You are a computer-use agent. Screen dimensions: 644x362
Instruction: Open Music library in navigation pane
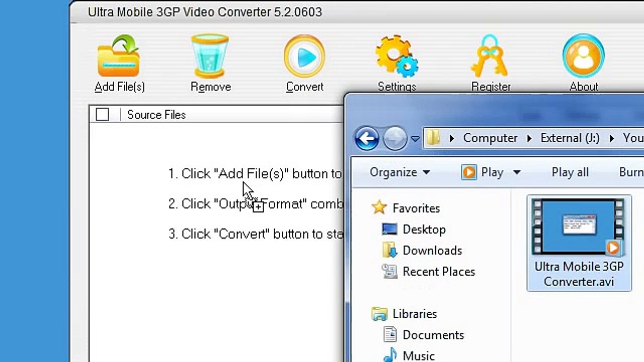[x=419, y=355]
